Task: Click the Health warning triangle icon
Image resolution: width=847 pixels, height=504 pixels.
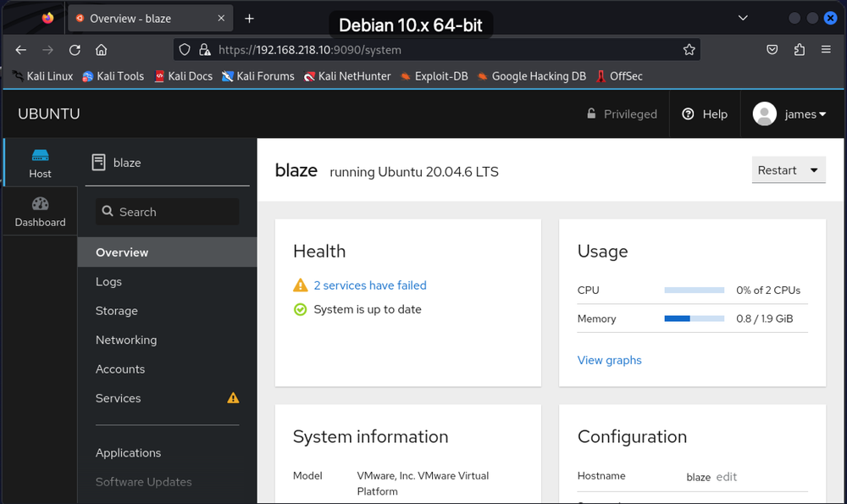Action: 300,285
